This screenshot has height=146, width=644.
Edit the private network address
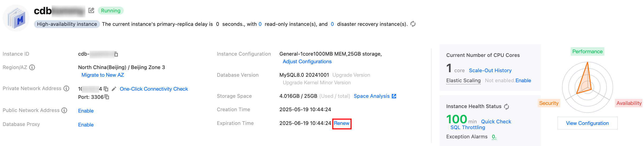[114, 89]
